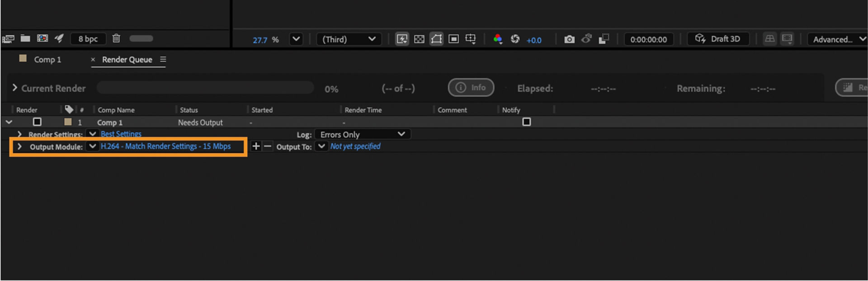Click the 8 bpc color depth button

tap(88, 39)
